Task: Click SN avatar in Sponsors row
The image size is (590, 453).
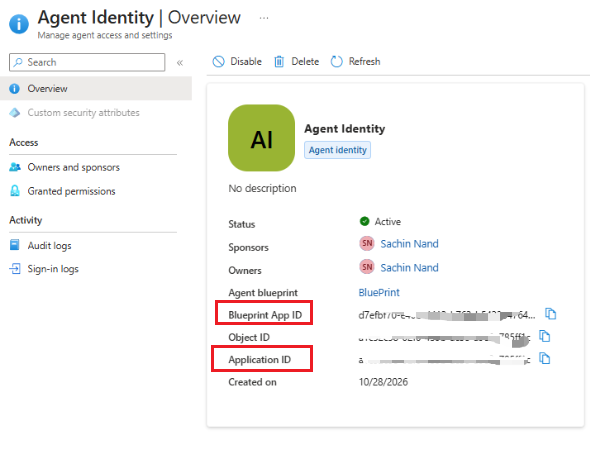Action: (367, 243)
